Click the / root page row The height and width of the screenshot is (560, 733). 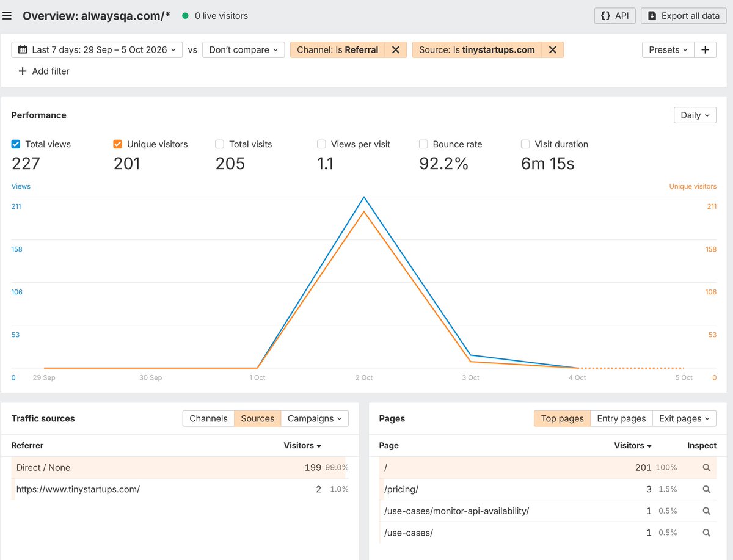(547, 467)
